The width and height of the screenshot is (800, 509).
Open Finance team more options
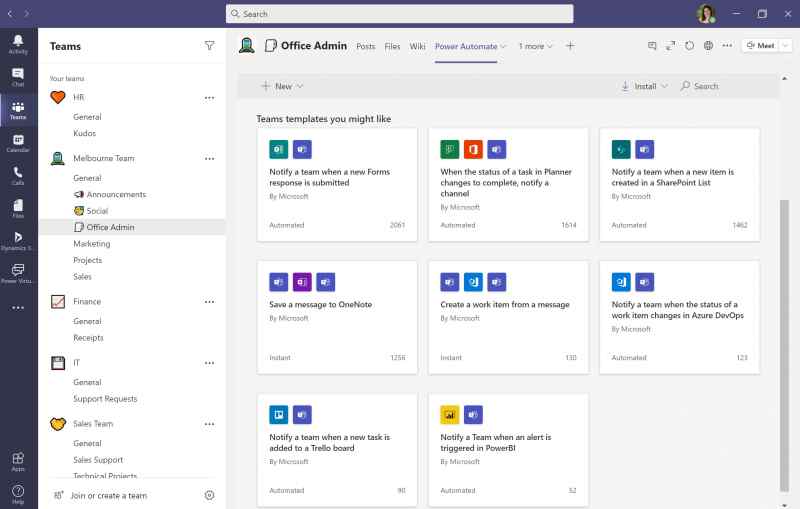tap(209, 301)
